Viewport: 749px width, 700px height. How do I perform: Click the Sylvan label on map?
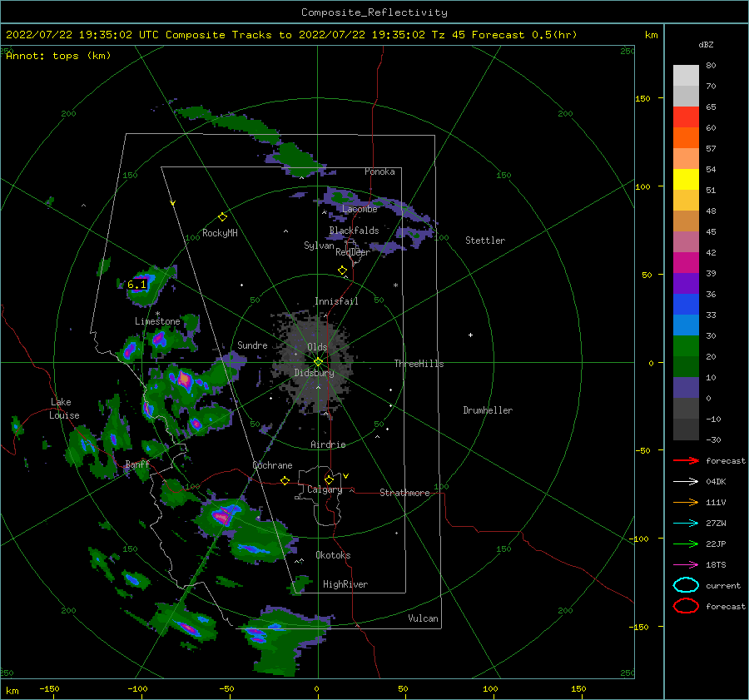click(x=319, y=246)
